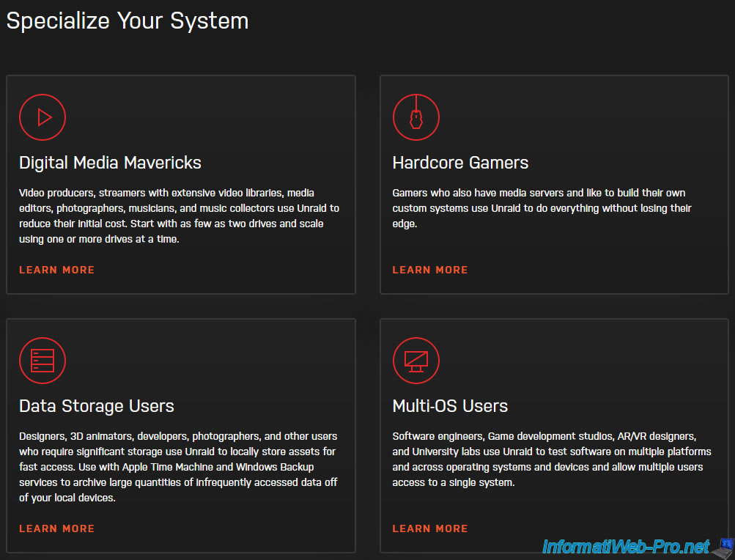735x560 pixels.
Task: Click the InformatiWeb-Pro.net watermark text
Action: click(625, 547)
